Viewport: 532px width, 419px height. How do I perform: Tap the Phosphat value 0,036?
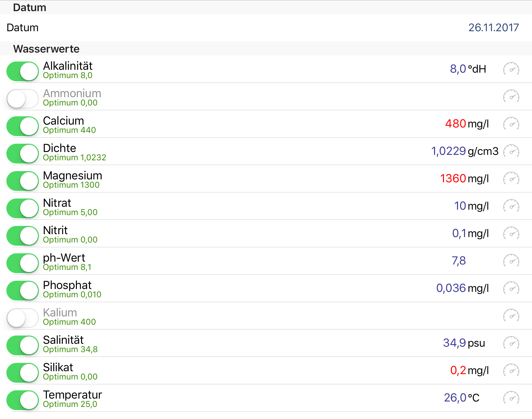point(451,288)
